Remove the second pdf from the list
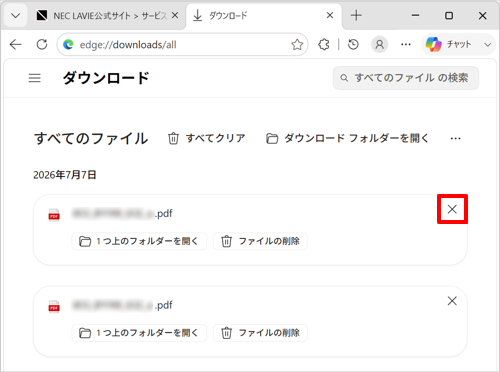 coord(452,301)
